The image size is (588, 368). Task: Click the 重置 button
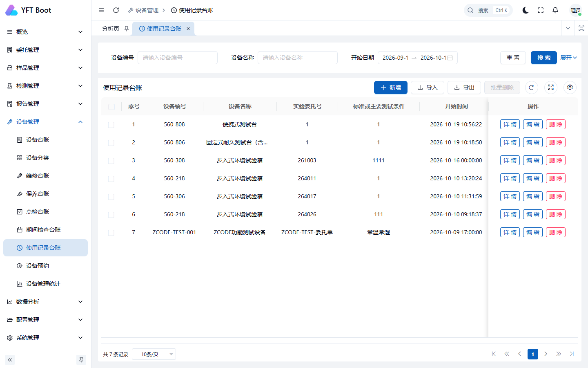coord(513,58)
